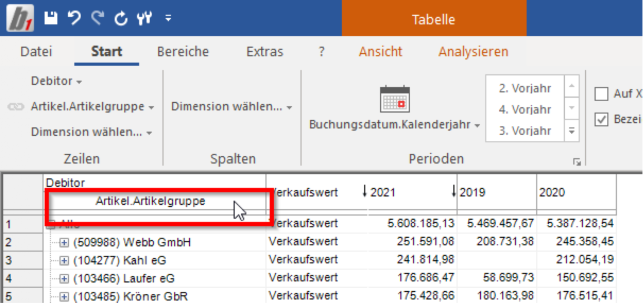Open 'Dimension wählen...' dropdown under Spalten
Image resolution: width=644 pixels, height=304 pixels.
[232, 106]
